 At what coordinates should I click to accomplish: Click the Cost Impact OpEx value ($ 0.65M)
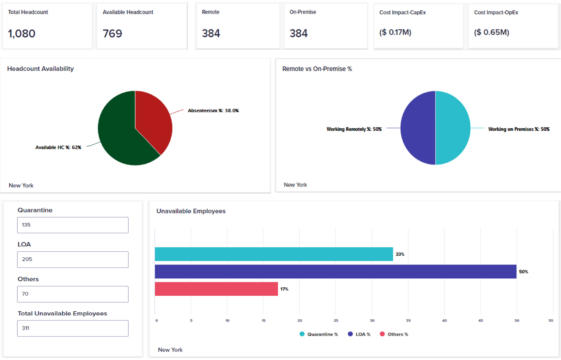tap(491, 33)
